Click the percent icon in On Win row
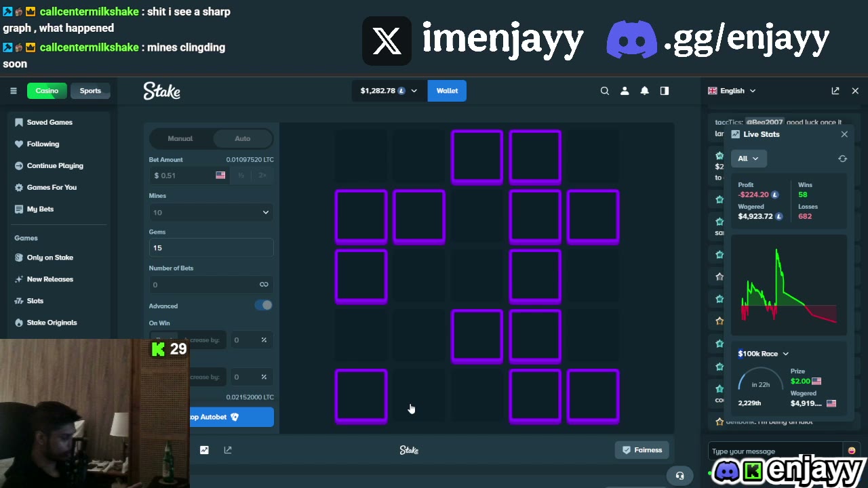 tap(264, 340)
